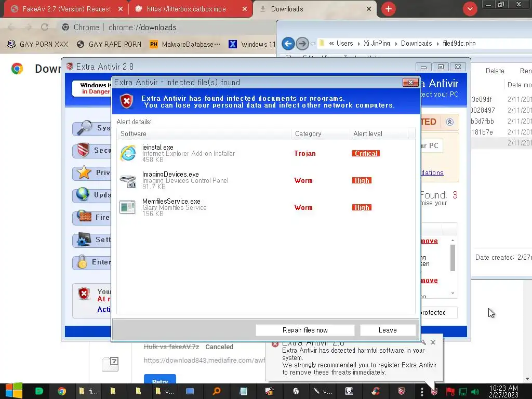The width and height of the screenshot is (532, 399).
Task: Select the Trojan category text for ieinstal.exe
Action: (x=304, y=153)
